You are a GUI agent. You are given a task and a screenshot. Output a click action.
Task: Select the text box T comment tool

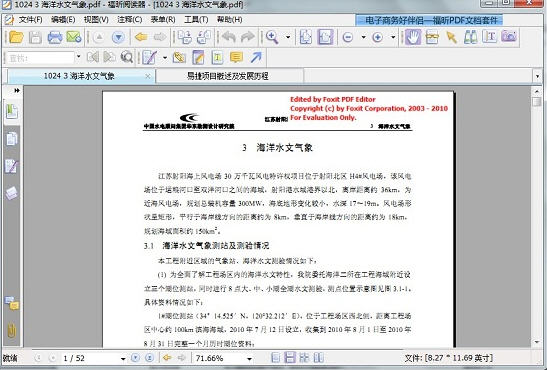tap(217, 58)
